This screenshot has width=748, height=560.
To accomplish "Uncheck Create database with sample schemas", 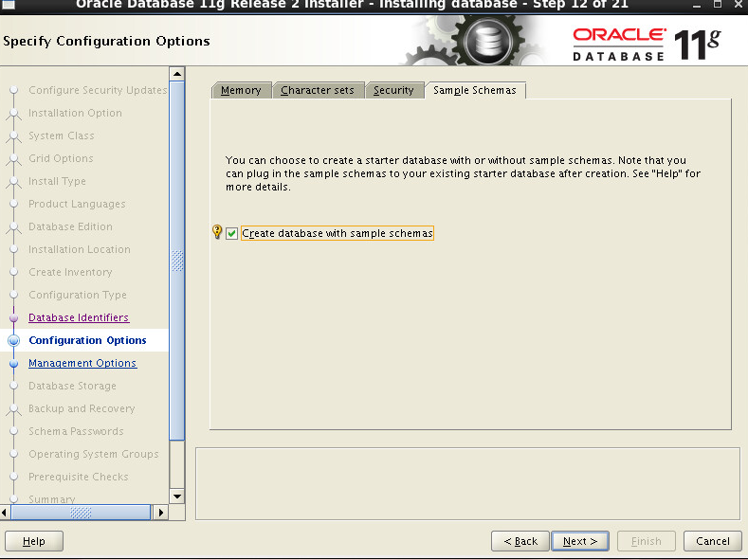I will (232, 233).
